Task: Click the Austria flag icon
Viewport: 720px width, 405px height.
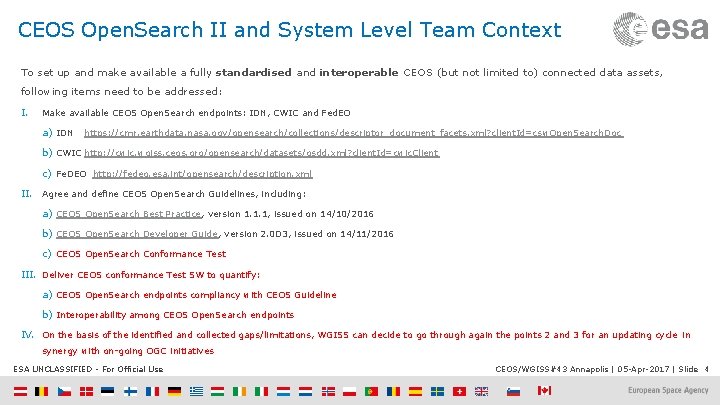Action: 20,391
